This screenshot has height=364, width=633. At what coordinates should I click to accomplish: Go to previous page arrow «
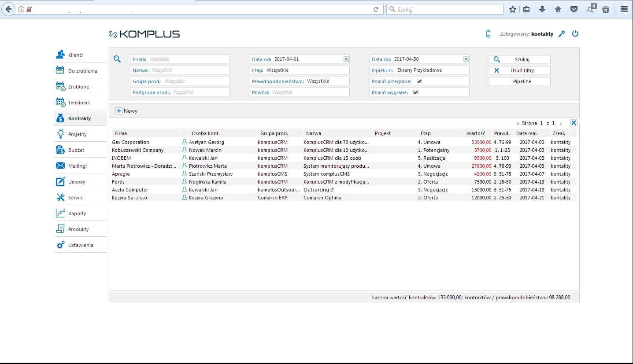pyautogui.click(x=518, y=123)
